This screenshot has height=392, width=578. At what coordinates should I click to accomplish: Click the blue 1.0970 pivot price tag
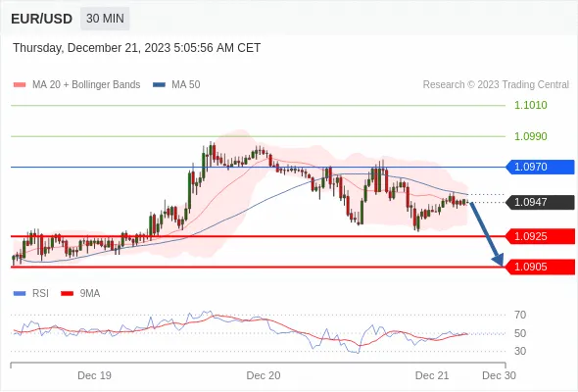(540, 167)
